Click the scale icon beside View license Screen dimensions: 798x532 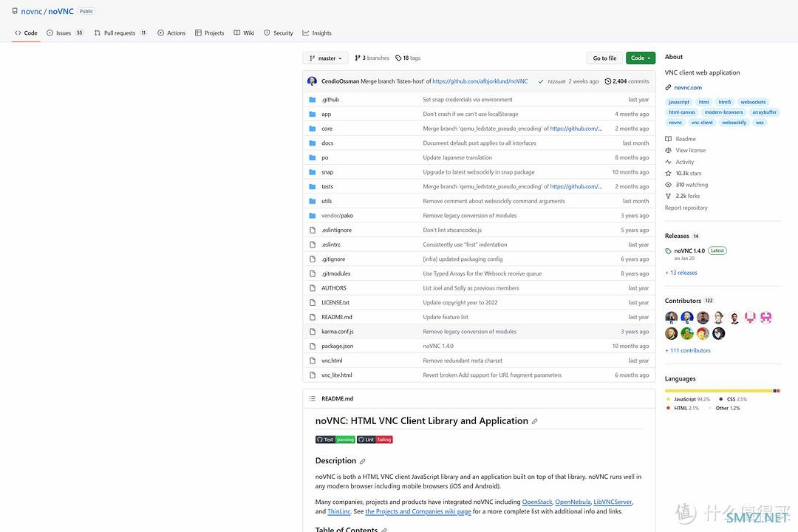[x=668, y=150]
